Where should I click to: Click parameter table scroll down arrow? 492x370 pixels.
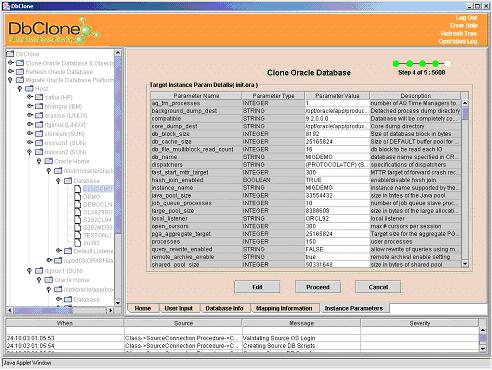465,264
